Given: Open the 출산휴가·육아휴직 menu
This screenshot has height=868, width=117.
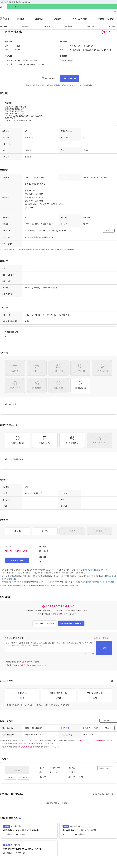Looking at the screenshot, I should click(x=107, y=19).
